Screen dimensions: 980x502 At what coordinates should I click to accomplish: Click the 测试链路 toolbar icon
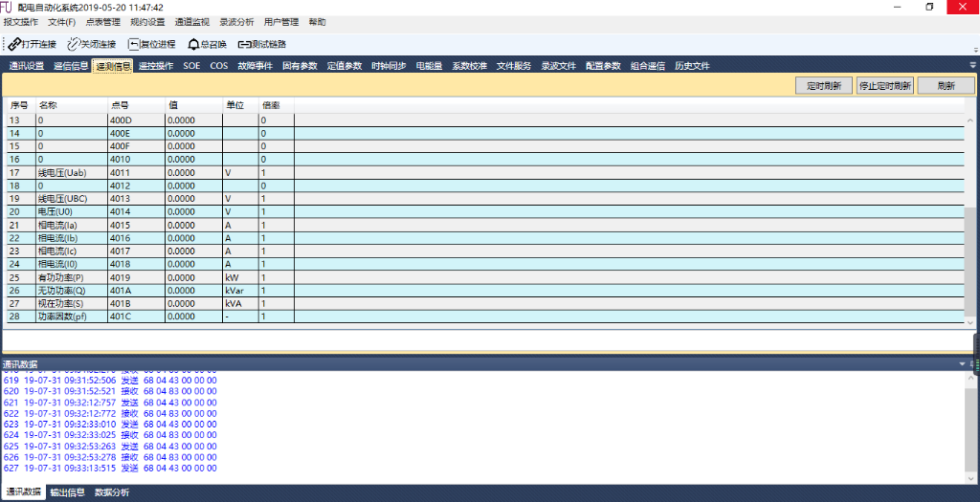pyautogui.click(x=244, y=44)
